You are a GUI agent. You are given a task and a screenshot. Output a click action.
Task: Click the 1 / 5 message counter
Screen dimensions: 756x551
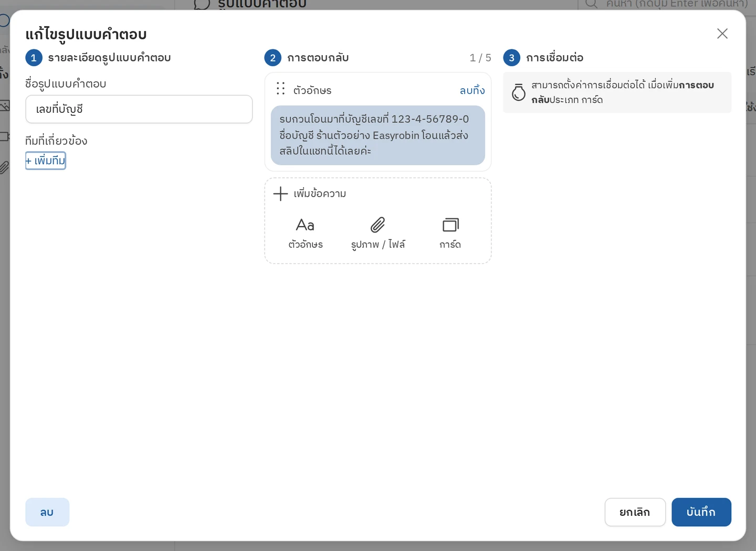coord(480,58)
